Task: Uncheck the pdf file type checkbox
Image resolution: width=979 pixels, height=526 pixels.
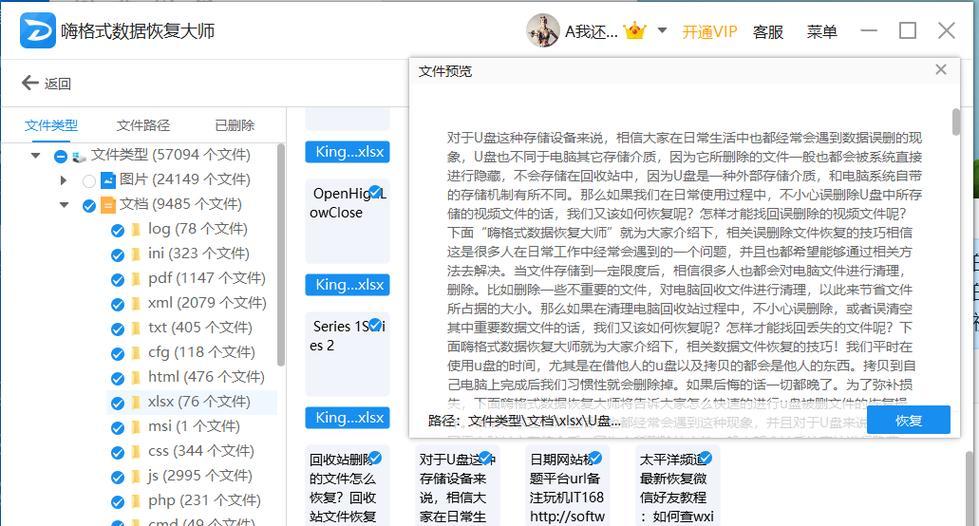Action: point(117,280)
